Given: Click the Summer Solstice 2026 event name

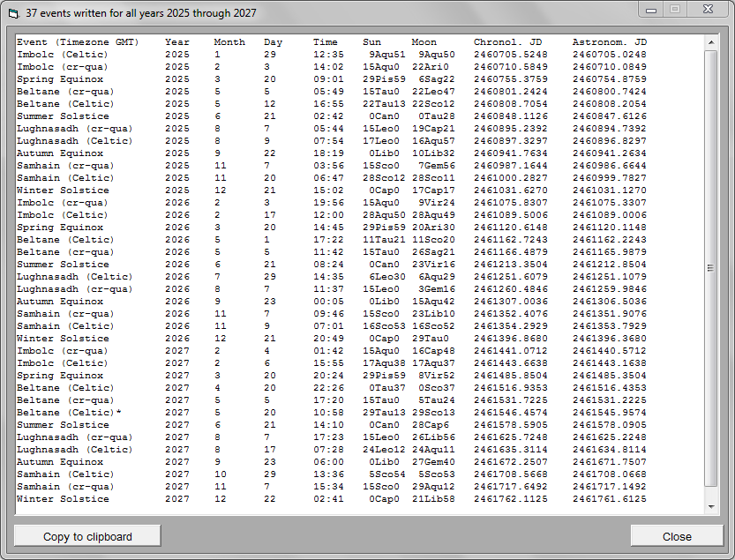Looking at the screenshot, I should click(x=63, y=265).
